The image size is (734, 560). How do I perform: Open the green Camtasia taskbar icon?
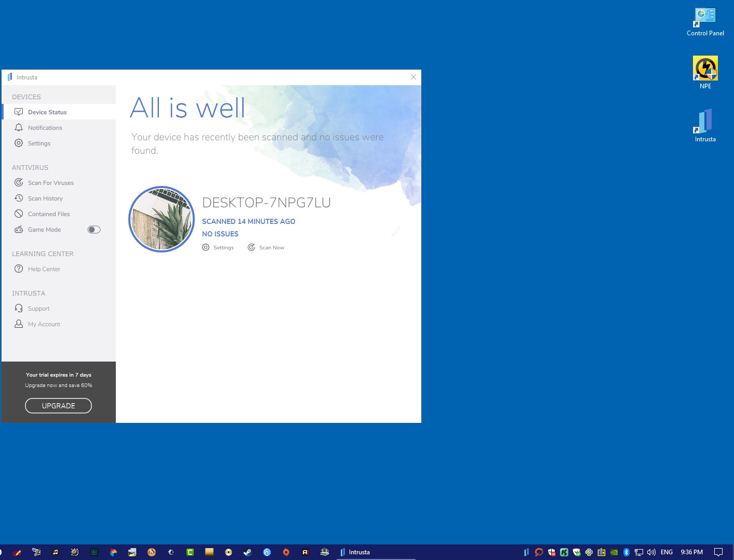(190, 552)
